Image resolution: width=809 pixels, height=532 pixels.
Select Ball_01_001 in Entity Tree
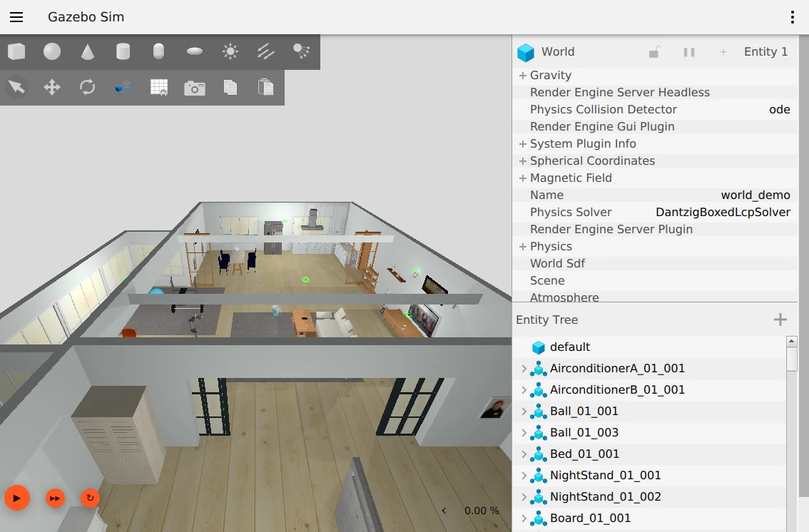coord(649,411)
